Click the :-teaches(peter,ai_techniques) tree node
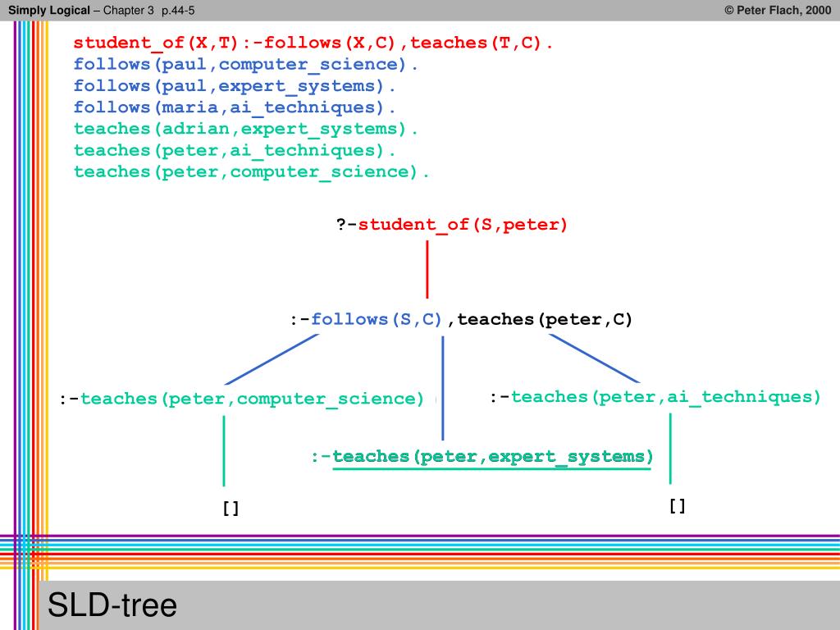Image resolution: width=840 pixels, height=630 pixels. click(655, 397)
